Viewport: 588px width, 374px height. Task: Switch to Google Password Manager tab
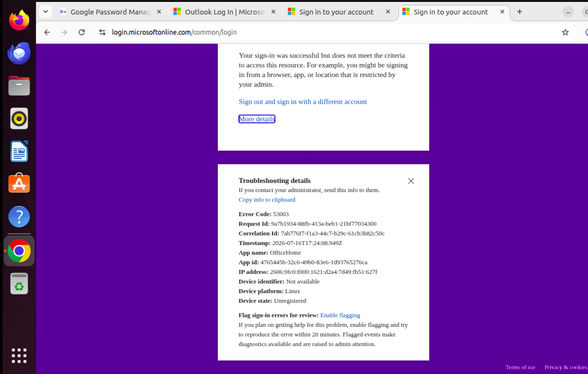(110, 12)
